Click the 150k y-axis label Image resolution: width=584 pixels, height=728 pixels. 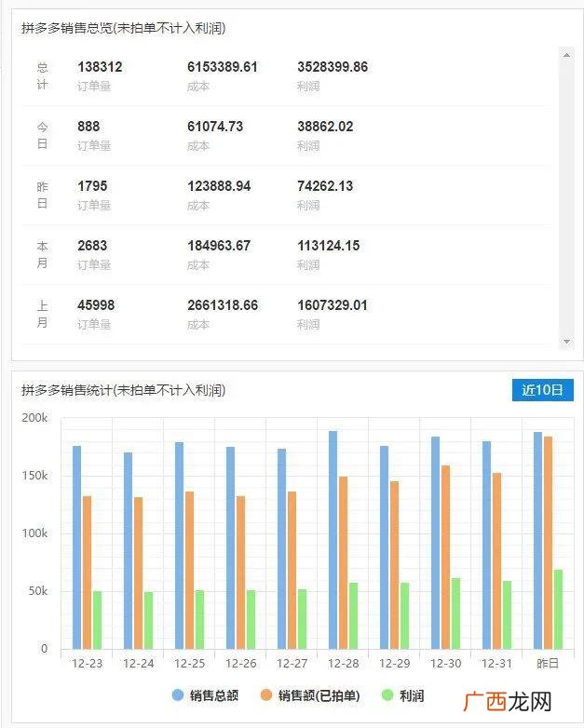(34, 476)
